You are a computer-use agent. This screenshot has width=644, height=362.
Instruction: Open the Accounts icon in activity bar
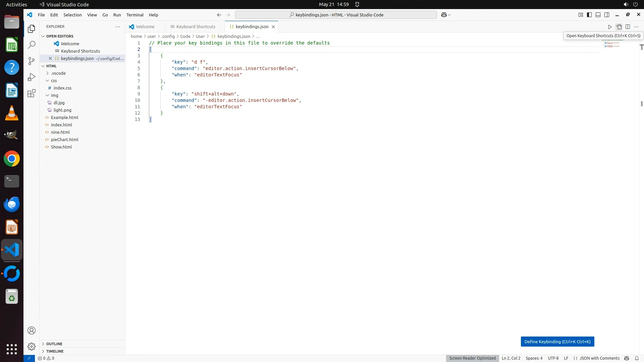click(x=32, y=330)
